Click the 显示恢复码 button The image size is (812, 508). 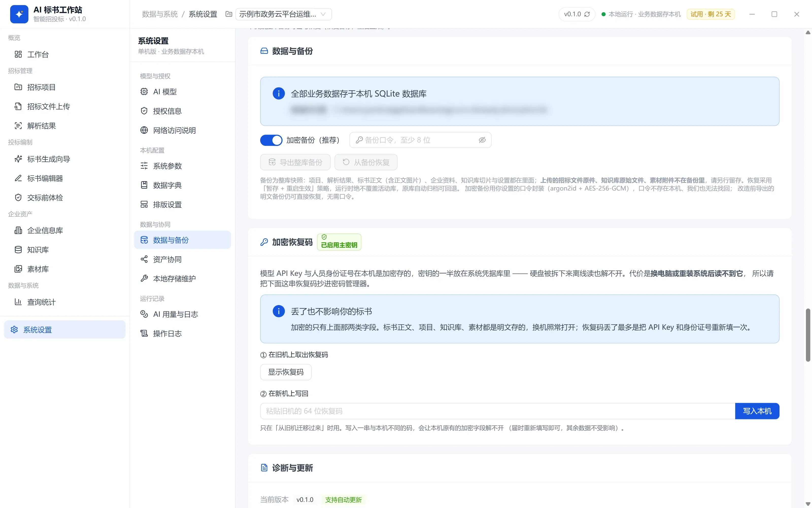pos(285,372)
